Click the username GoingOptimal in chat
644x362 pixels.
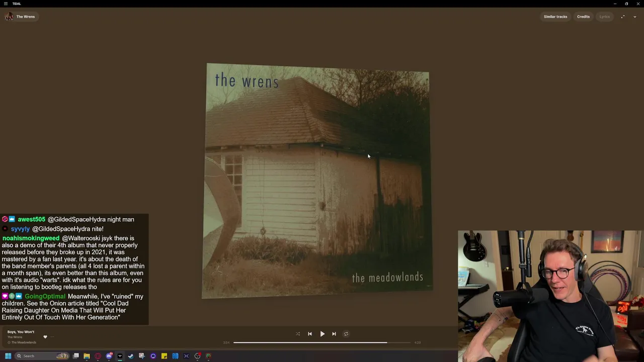(x=45, y=297)
